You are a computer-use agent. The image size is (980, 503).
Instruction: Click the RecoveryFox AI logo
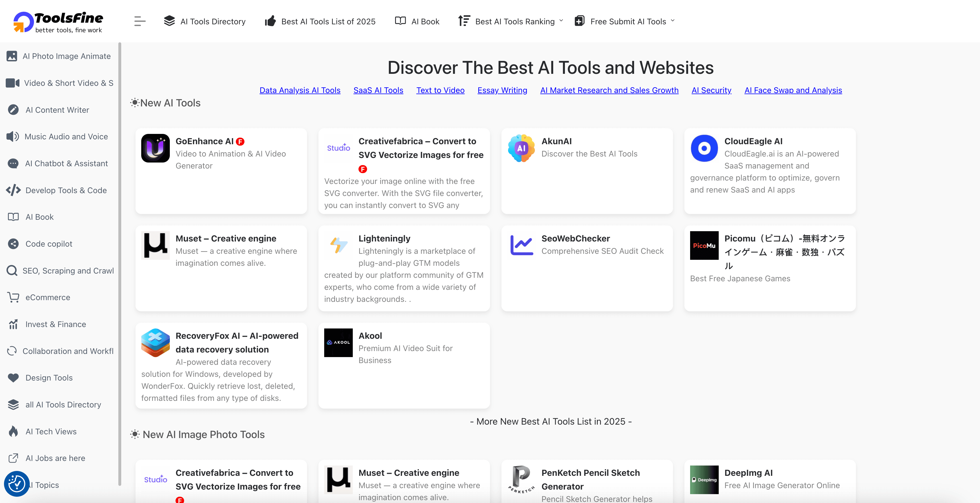[155, 343]
